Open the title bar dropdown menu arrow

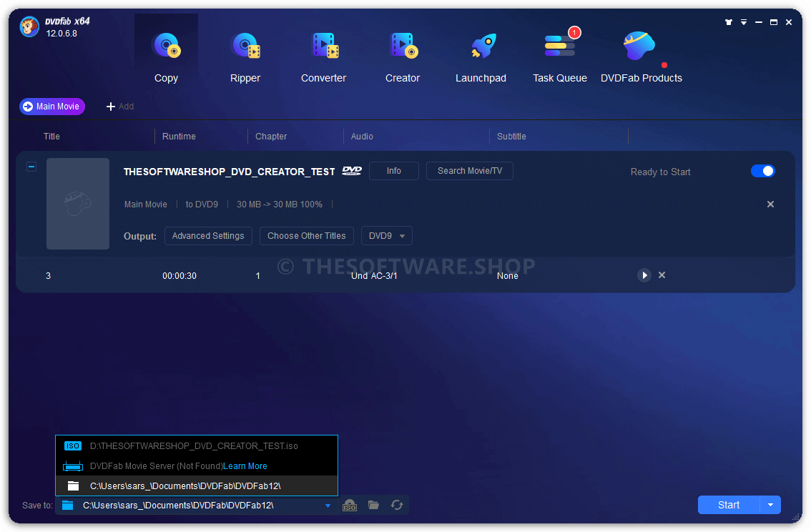[x=743, y=22]
